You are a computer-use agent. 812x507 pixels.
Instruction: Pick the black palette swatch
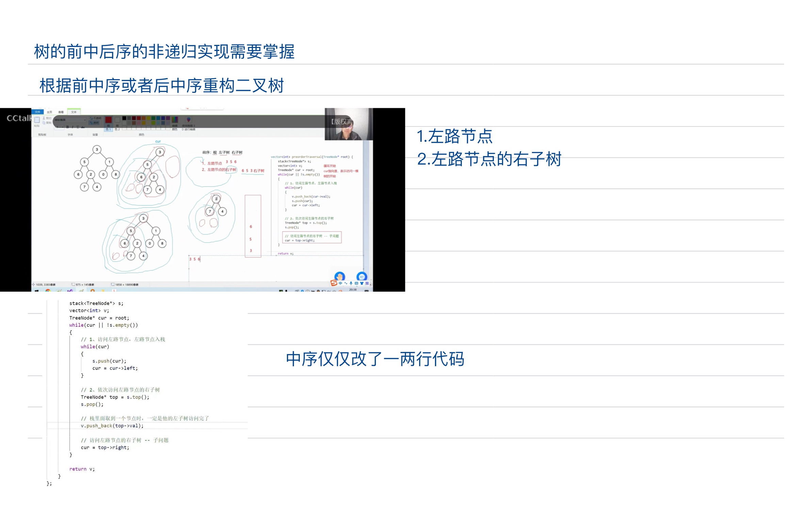point(124,118)
